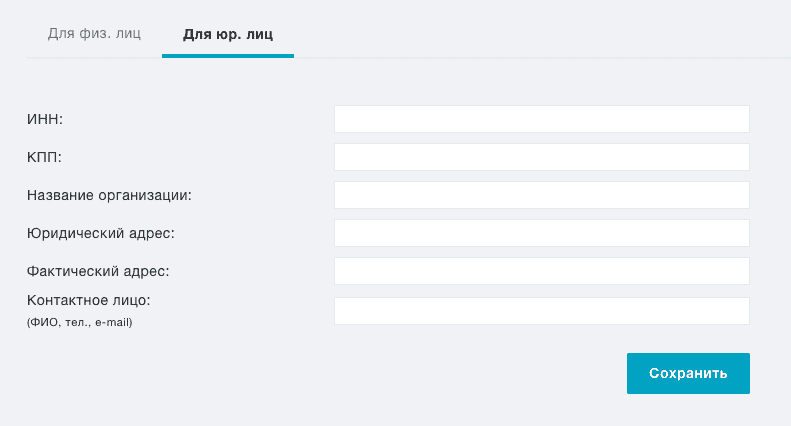Click the "Контактное лицо:" label

tap(88, 300)
